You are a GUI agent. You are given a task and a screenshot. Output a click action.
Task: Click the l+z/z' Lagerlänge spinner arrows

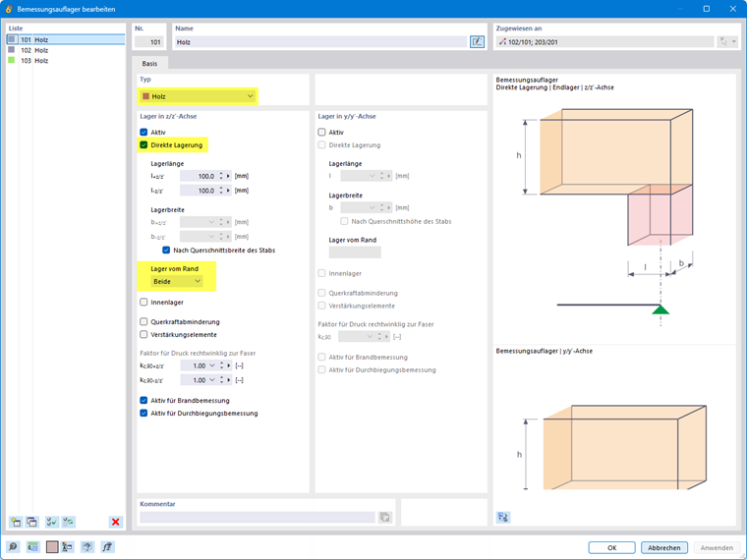(x=221, y=176)
